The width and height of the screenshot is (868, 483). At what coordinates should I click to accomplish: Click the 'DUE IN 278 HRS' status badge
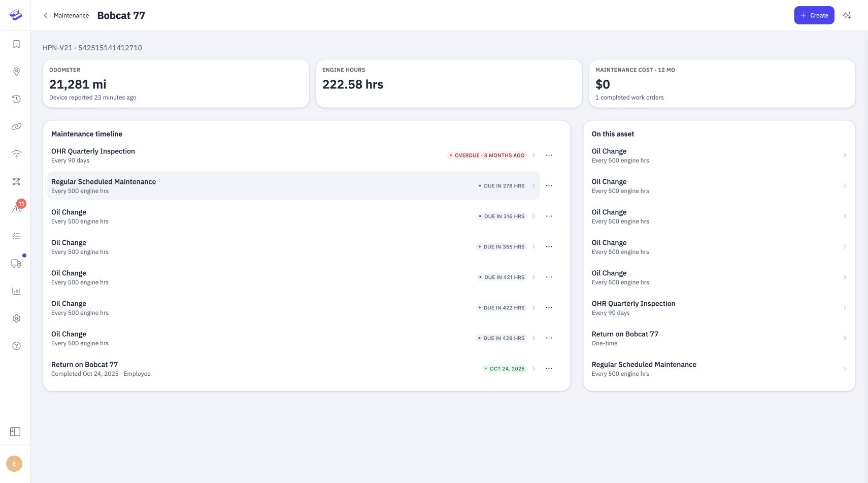[x=502, y=186]
